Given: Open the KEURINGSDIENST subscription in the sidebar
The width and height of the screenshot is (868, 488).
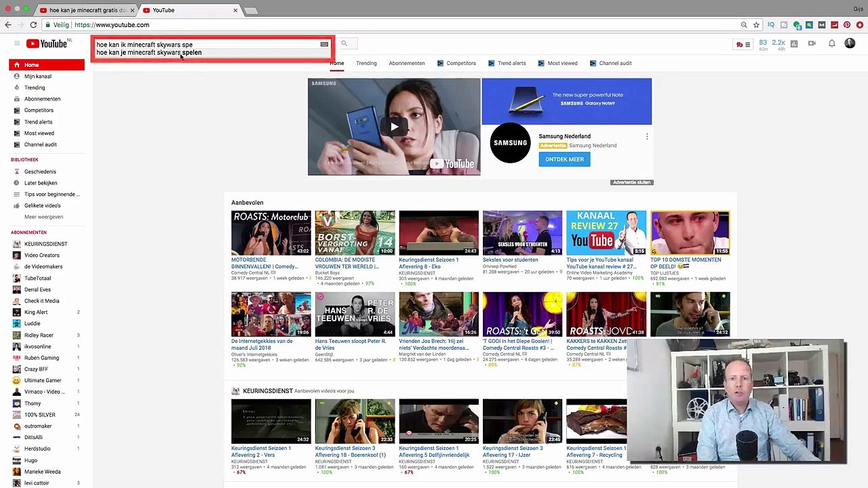Looking at the screenshot, I should coord(47,244).
